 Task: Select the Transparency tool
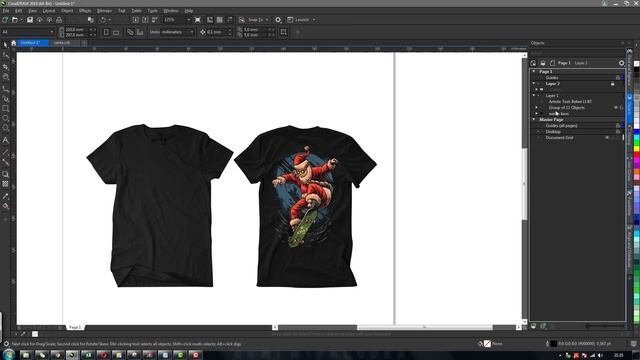[5, 184]
